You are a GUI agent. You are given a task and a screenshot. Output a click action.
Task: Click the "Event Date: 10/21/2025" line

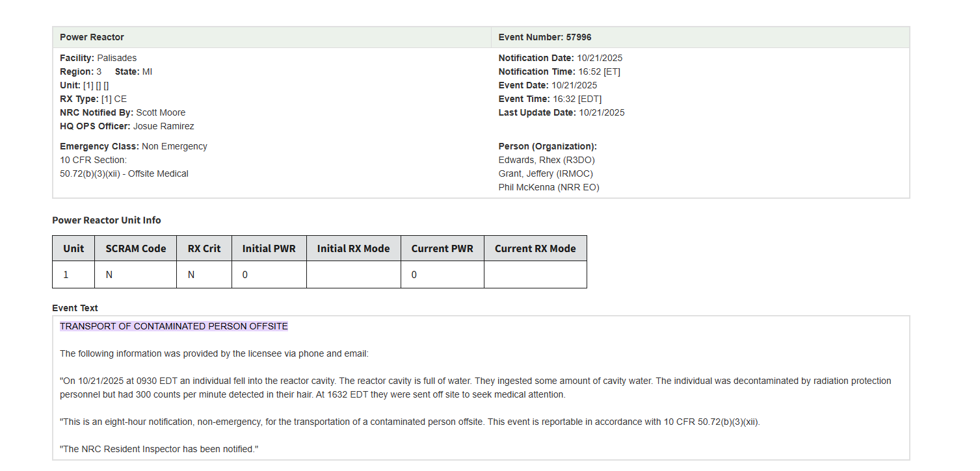coord(548,85)
